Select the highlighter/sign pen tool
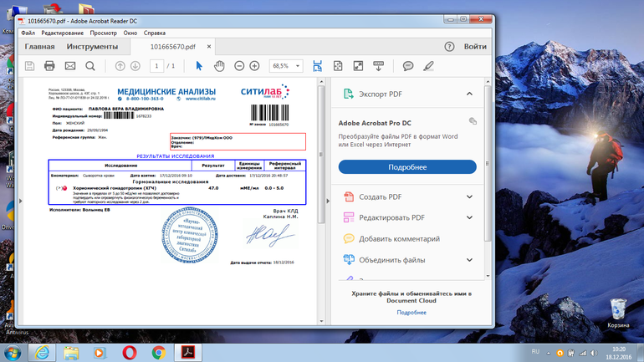This screenshot has height=362, width=644. click(x=428, y=65)
